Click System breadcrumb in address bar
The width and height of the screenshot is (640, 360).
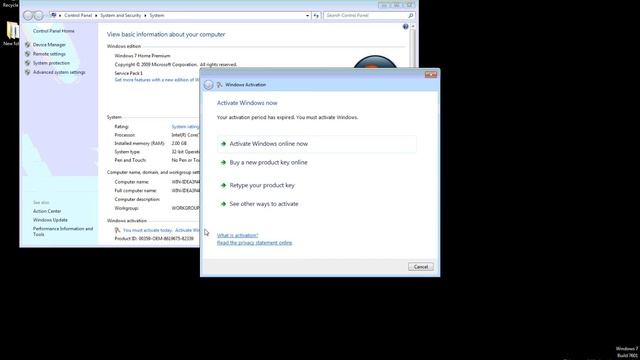(157, 16)
